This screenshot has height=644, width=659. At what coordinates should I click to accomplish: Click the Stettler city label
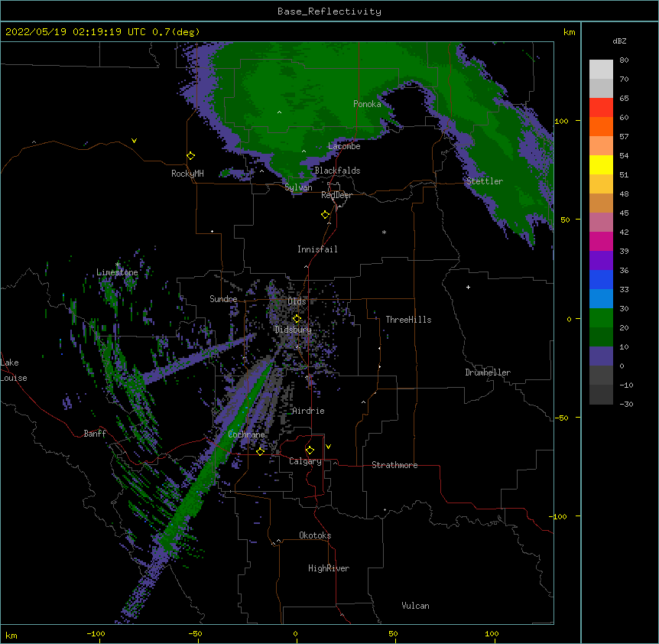click(485, 181)
